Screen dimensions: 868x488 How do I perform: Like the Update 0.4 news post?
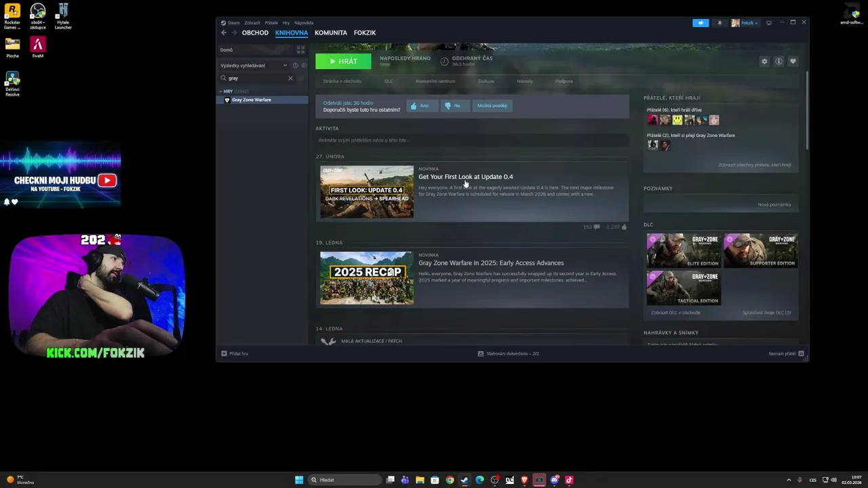point(616,227)
